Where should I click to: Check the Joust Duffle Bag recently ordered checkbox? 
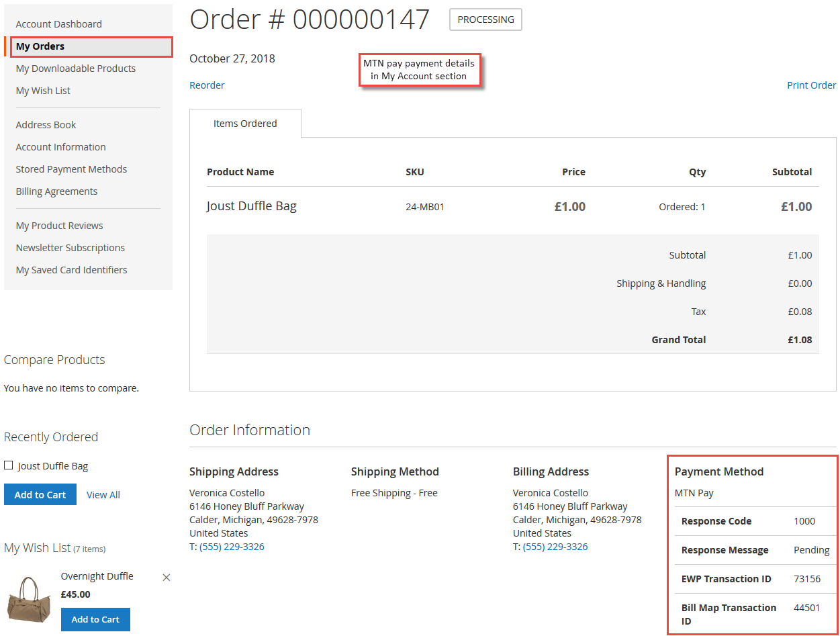[8, 465]
